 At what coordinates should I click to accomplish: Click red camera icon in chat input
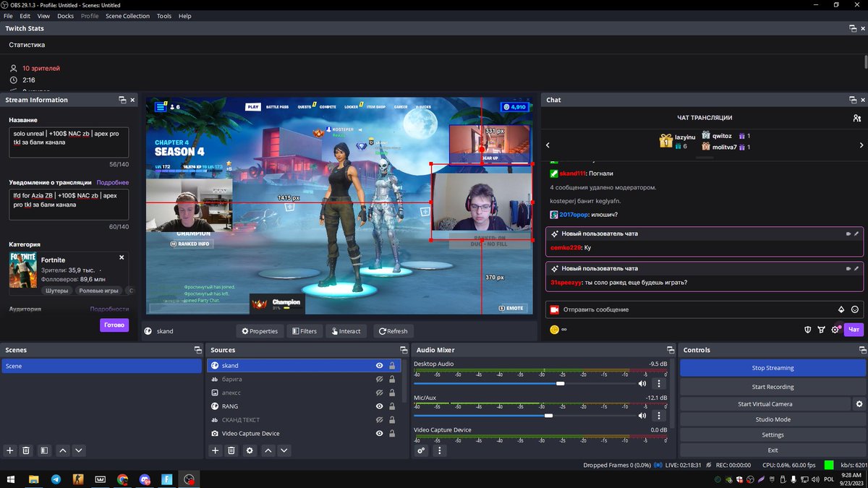click(555, 309)
